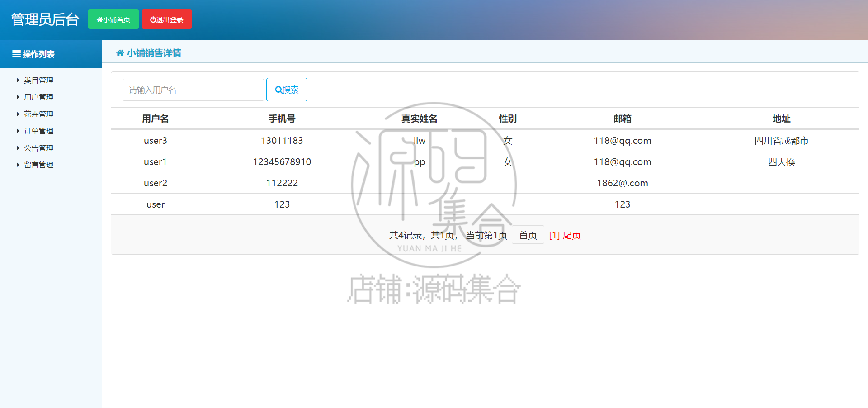Open 用户管理 menu item
Viewport: 868px width, 408px height.
coord(38,97)
